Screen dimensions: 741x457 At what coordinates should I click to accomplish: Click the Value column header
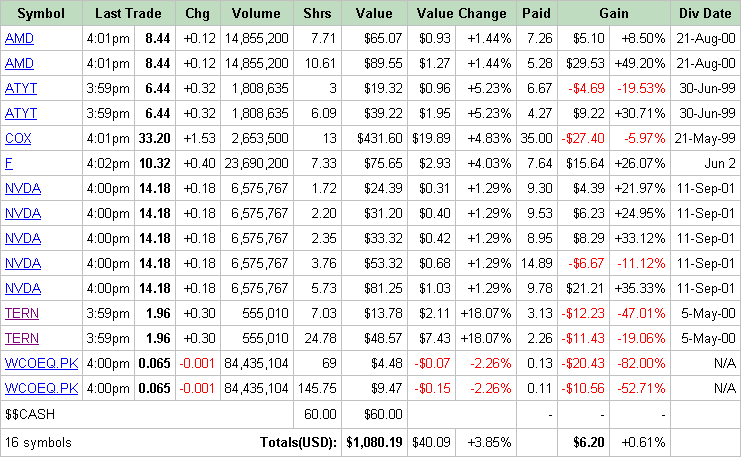pyautogui.click(x=374, y=13)
